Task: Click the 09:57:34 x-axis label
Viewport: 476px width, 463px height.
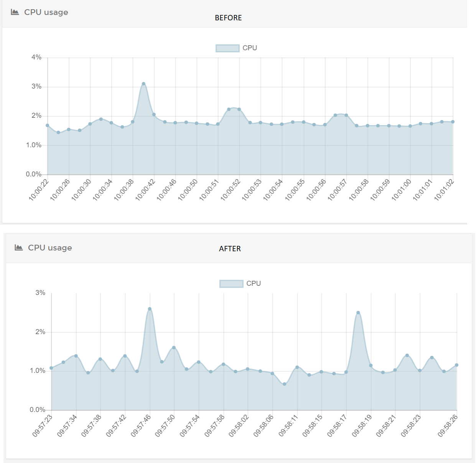Action: point(67,425)
